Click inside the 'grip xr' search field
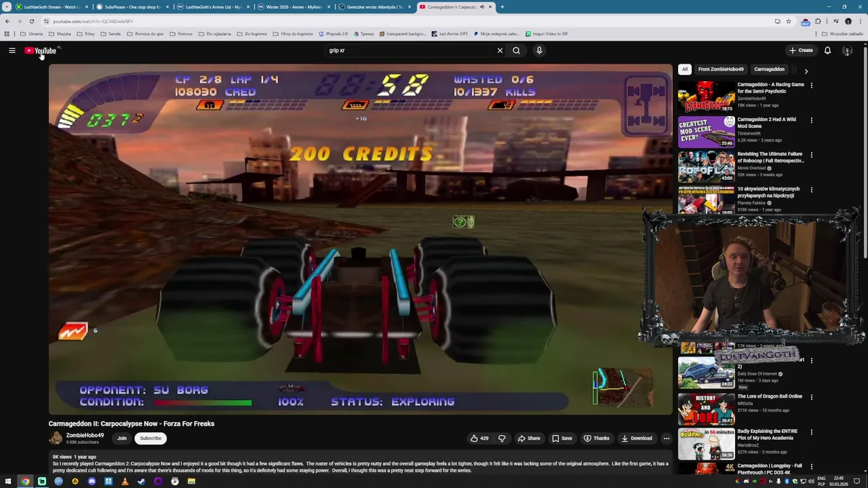 coord(410,50)
